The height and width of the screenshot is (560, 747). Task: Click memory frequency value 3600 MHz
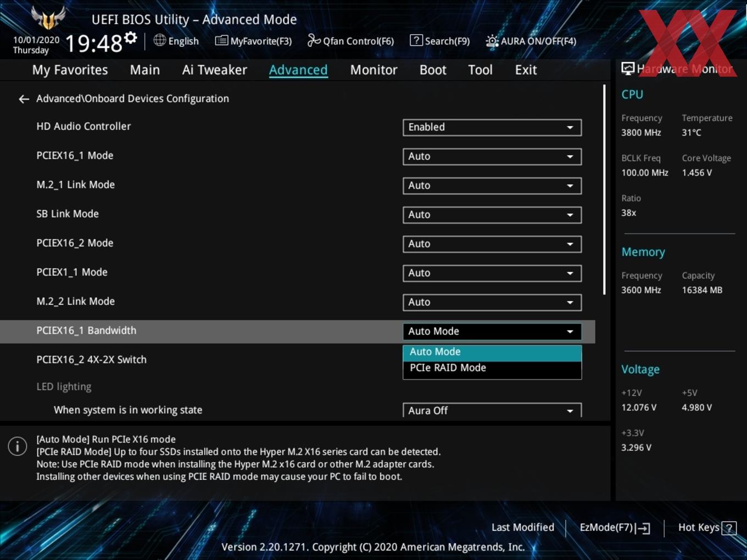coord(641,290)
